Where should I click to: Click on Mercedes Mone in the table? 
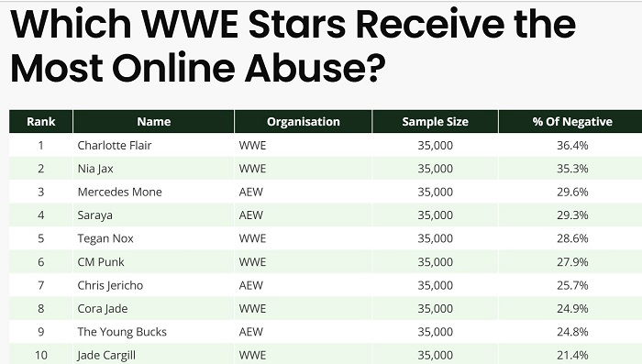pos(119,192)
